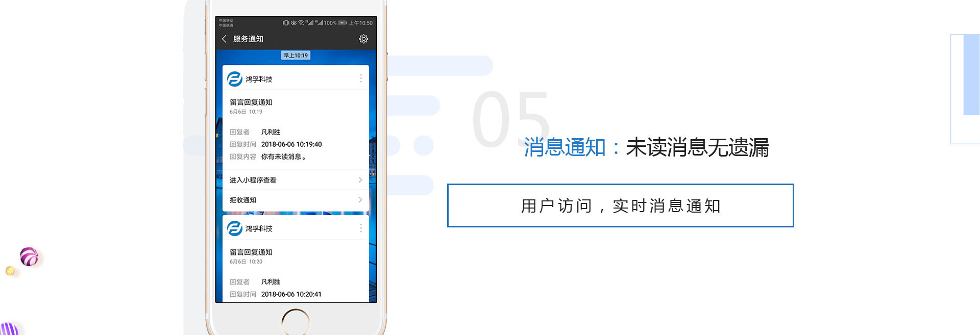Tap the 服务通知 page title
Image resolution: width=980 pixels, height=335 pixels.
pyautogui.click(x=248, y=39)
